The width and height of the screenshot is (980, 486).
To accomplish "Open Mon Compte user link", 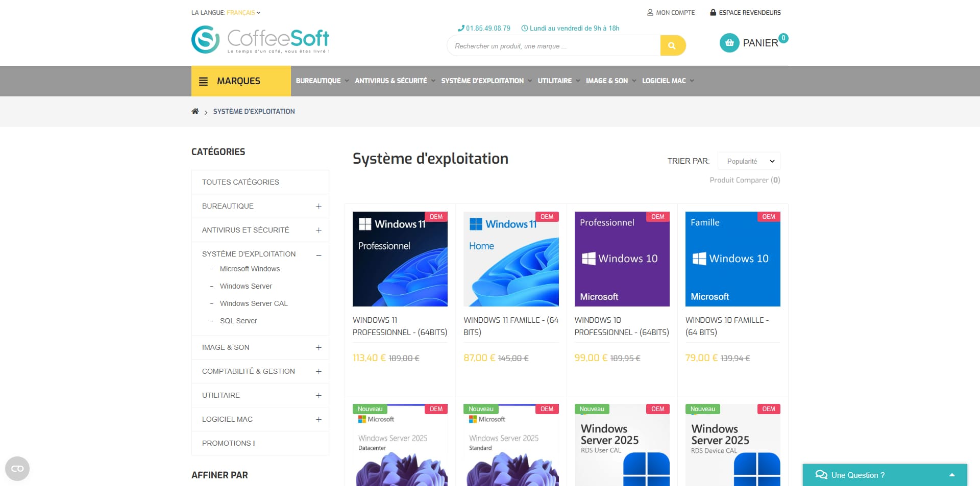I will tap(671, 12).
